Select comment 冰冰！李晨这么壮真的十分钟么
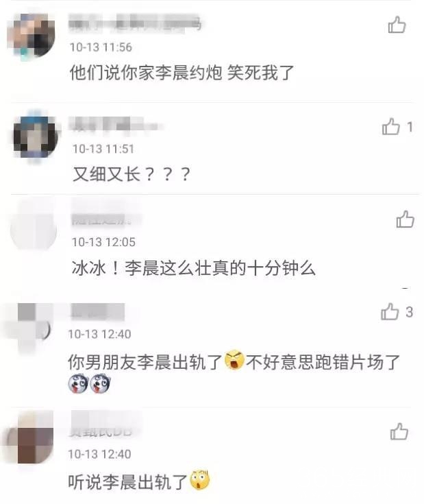 pos(194,267)
